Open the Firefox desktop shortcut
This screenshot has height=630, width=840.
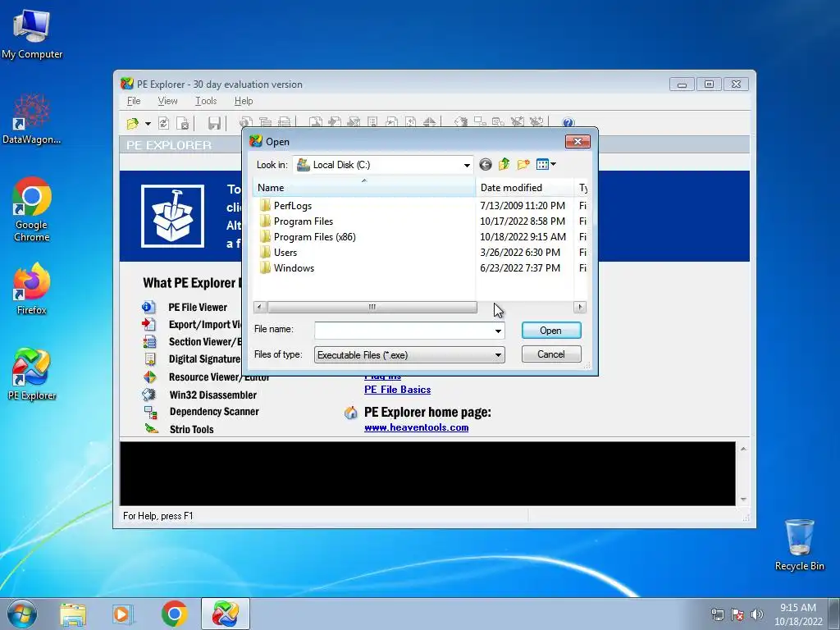point(32,289)
